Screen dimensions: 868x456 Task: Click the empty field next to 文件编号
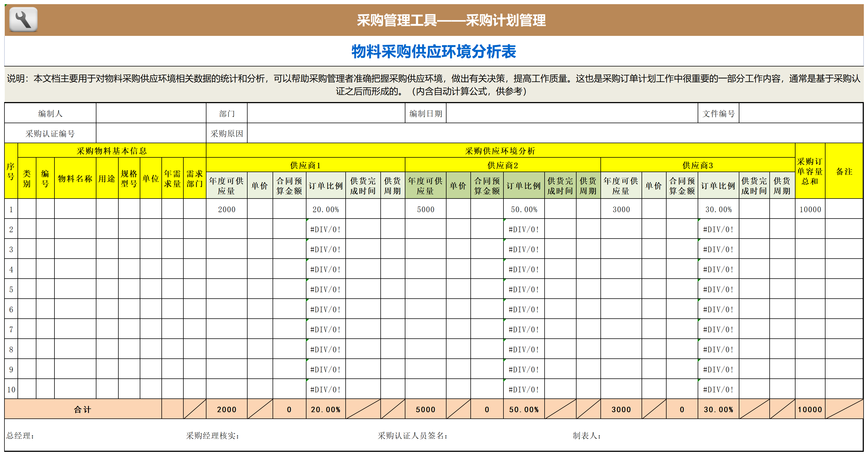click(x=800, y=113)
